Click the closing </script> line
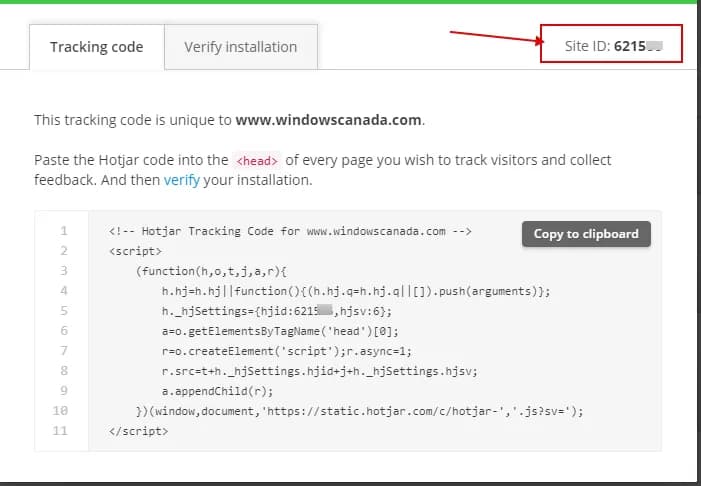This screenshot has width=701, height=486. point(139,431)
